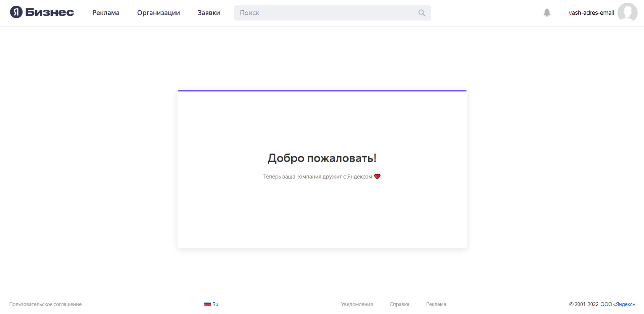
Task: Click text Теперь ваша компания дружит с Яндексом
Action: coord(318,177)
